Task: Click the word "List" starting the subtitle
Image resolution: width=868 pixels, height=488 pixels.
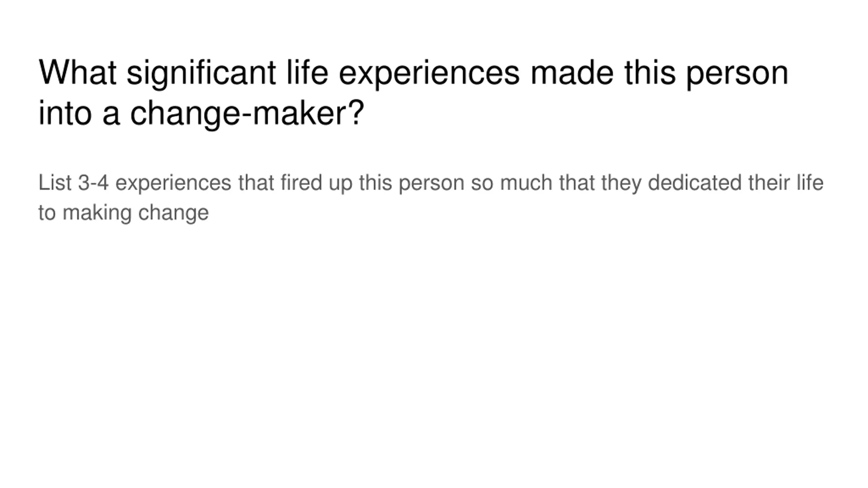Action: [55, 183]
